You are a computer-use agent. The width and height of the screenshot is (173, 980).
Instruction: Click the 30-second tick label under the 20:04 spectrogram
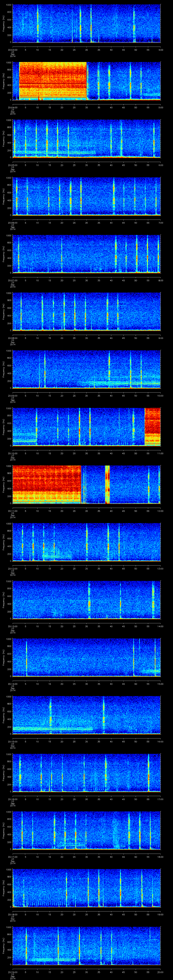[87, 107]
